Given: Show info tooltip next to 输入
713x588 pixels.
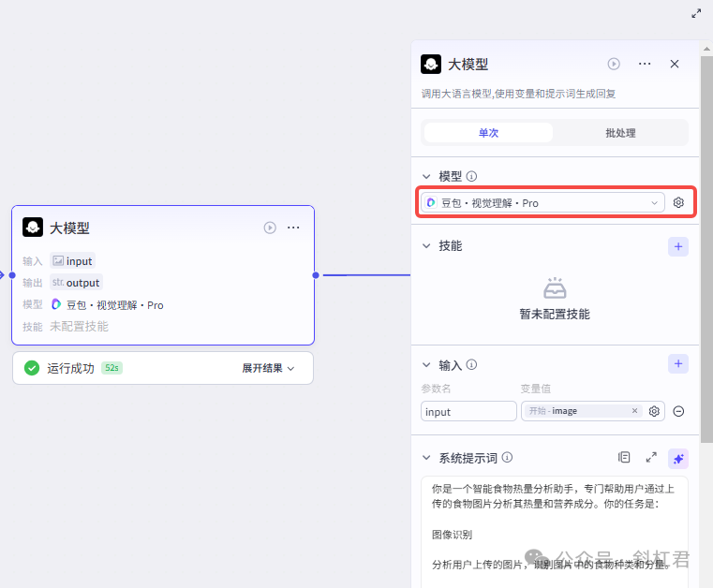Looking at the screenshot, I should coord(471,364).
